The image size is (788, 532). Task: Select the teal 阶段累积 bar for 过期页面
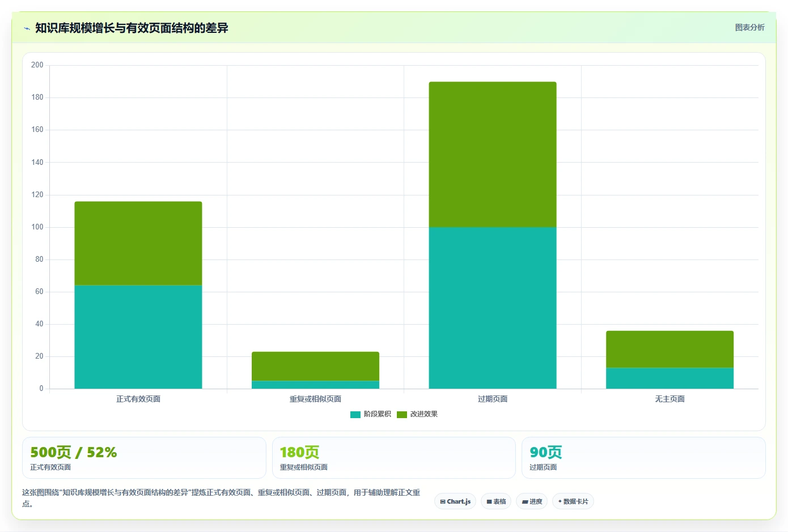coord(493,308)
